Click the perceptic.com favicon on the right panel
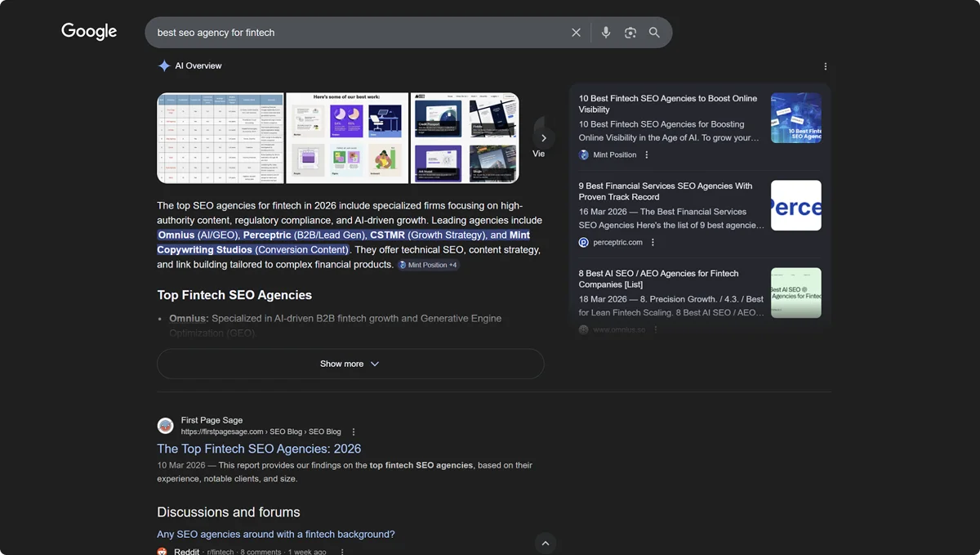This screenshot has width=980, height=555. 582,242
